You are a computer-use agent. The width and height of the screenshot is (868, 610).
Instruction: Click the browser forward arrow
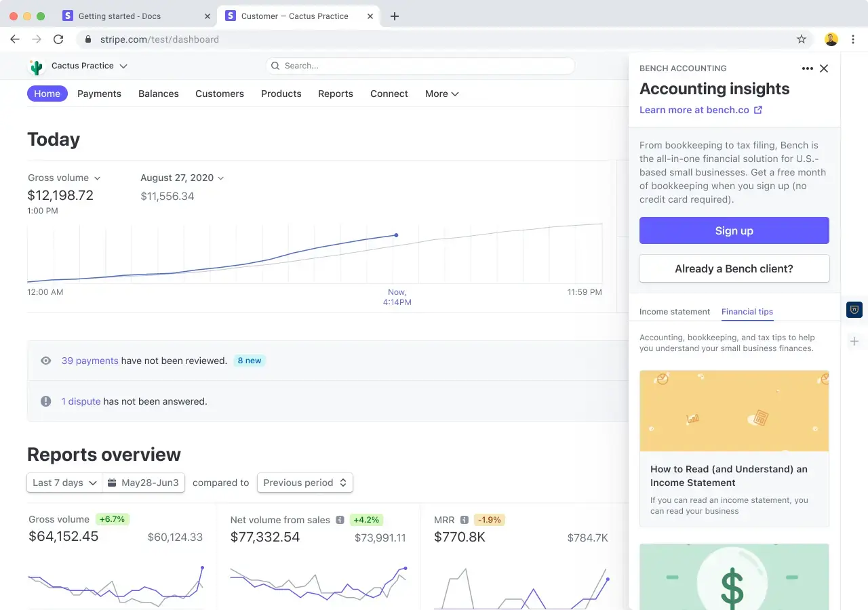(x=37, y=39)
